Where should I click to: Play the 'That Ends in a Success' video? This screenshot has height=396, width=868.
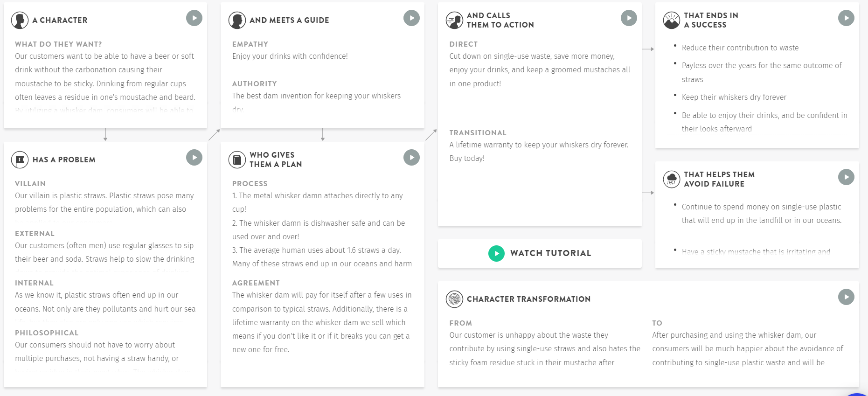point(846,18)
